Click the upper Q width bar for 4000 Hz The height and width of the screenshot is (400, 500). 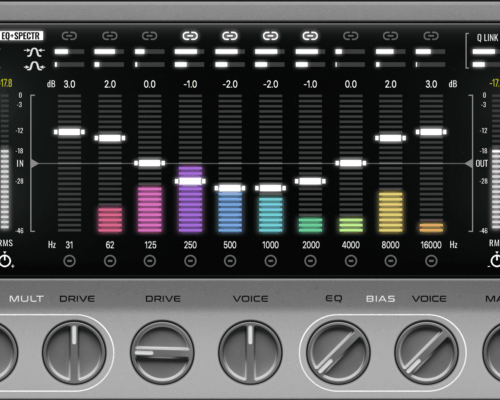(350, 52)
